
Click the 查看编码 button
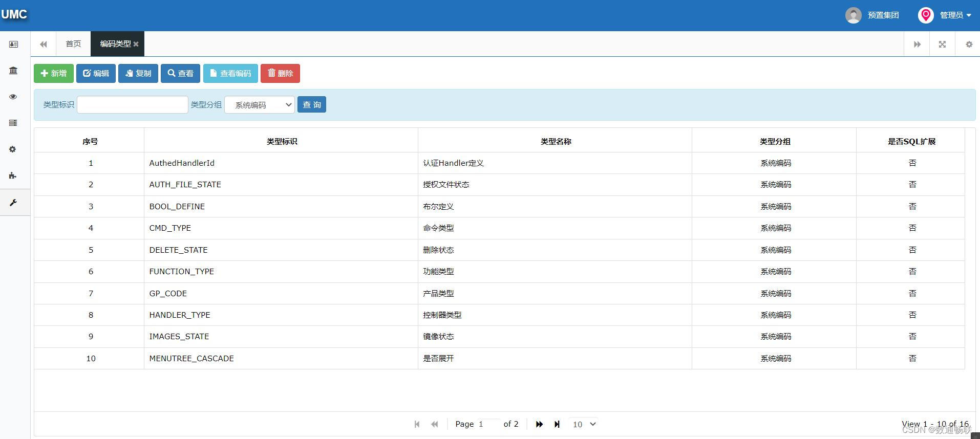pyautogui.click(x=230, y=73)
